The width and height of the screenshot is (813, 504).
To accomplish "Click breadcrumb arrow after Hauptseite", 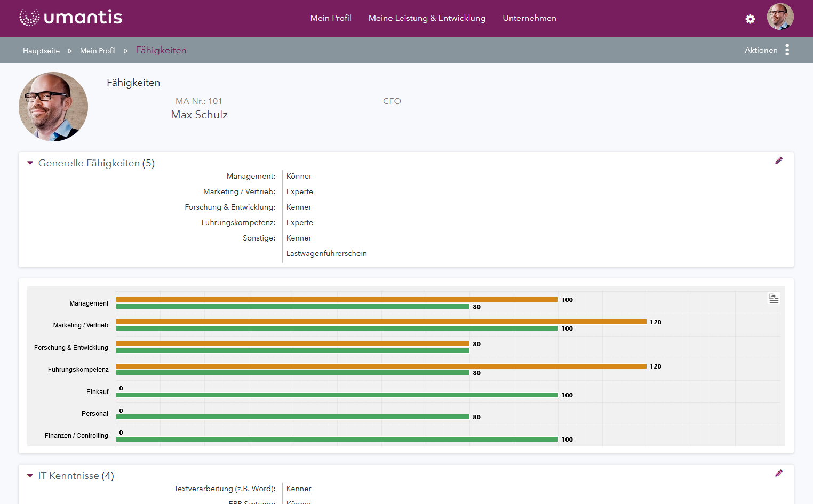I will click(x=70, y=51).
